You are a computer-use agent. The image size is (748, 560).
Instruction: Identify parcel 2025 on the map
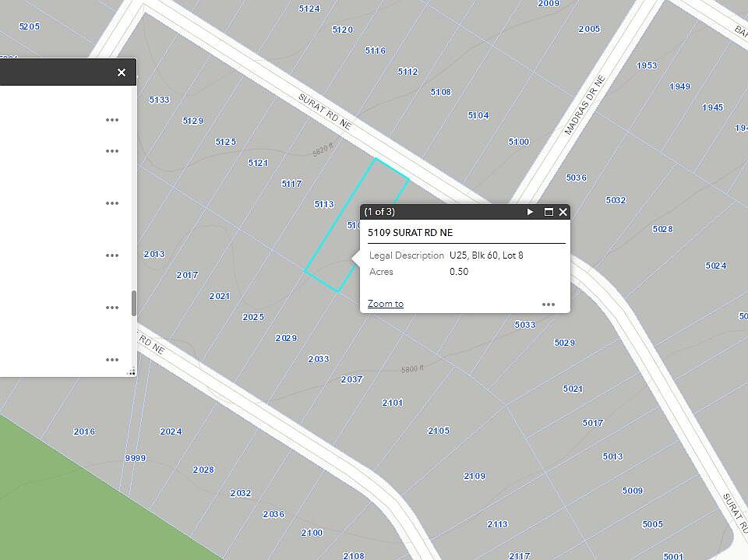[x=253, y=317]
